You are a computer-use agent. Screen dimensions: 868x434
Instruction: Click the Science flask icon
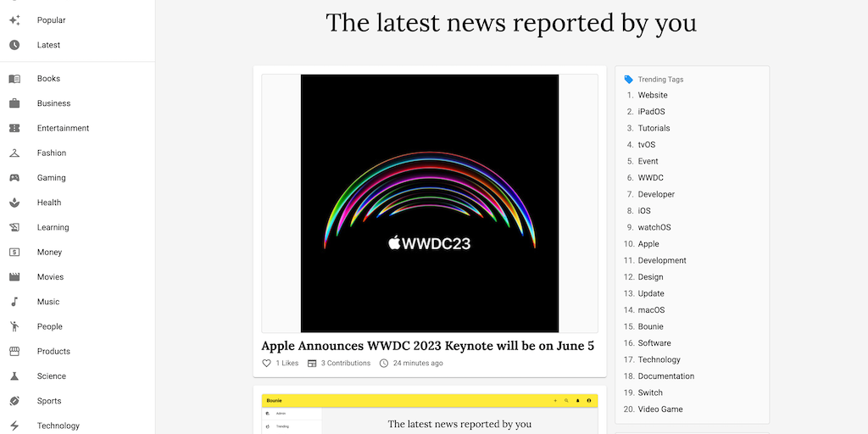(x=14, y=376)
